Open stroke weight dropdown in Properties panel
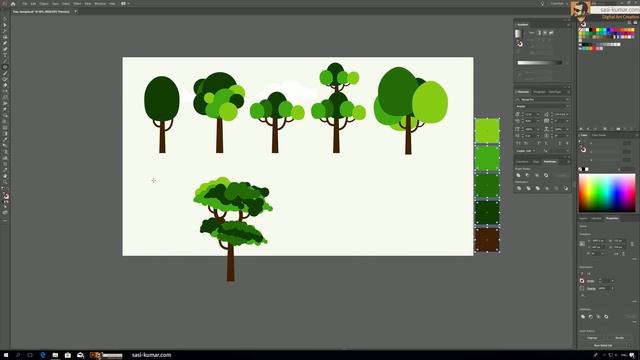The width and height of the screenshot is (640, 360). (613, 281)
